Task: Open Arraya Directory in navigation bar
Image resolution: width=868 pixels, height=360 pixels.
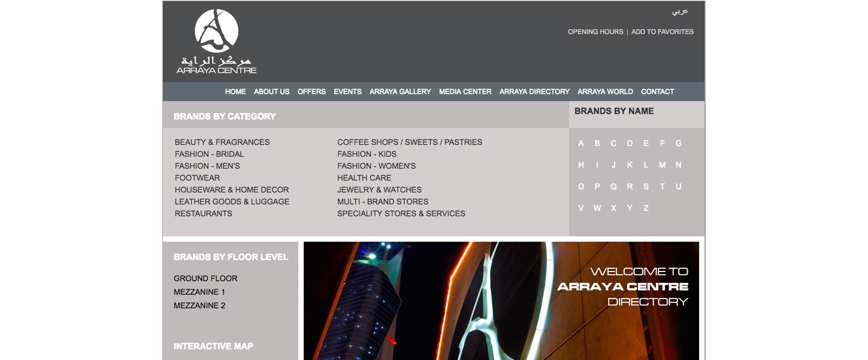Action: [x=534, y=92]
